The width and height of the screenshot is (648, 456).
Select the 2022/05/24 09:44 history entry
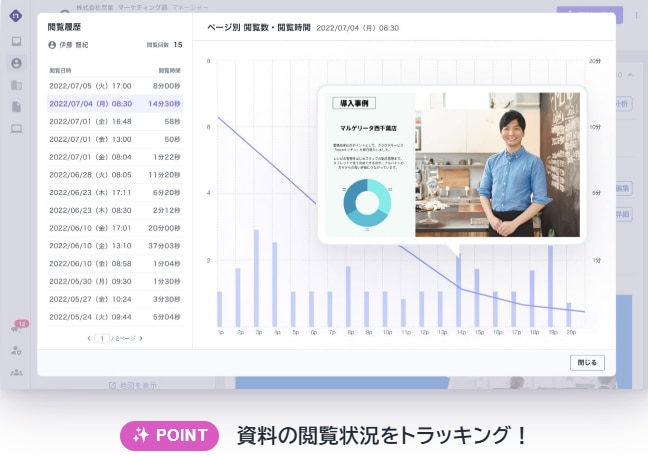tap(114, 316)
